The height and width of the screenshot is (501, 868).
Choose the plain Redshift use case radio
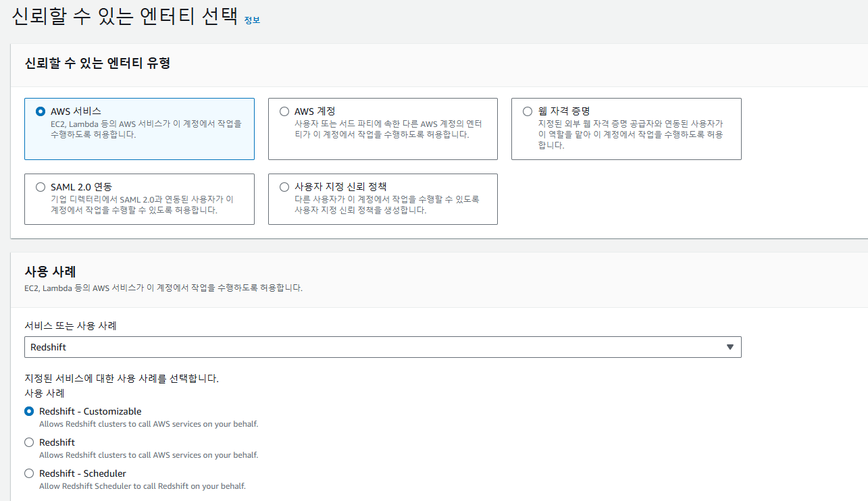point(29,442)
